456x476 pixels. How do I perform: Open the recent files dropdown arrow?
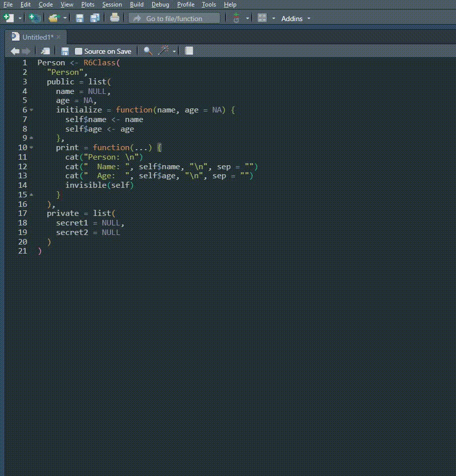tap(65, 19)
